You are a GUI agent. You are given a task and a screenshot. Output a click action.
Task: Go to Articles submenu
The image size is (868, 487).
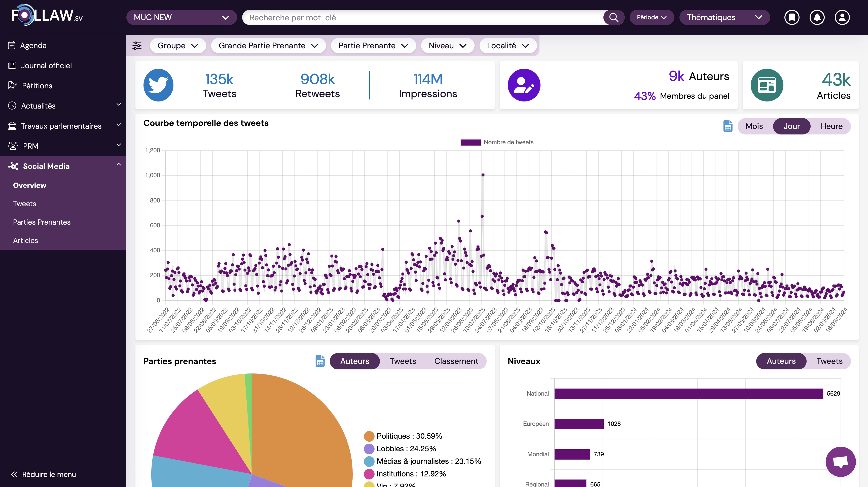point(26,240)
